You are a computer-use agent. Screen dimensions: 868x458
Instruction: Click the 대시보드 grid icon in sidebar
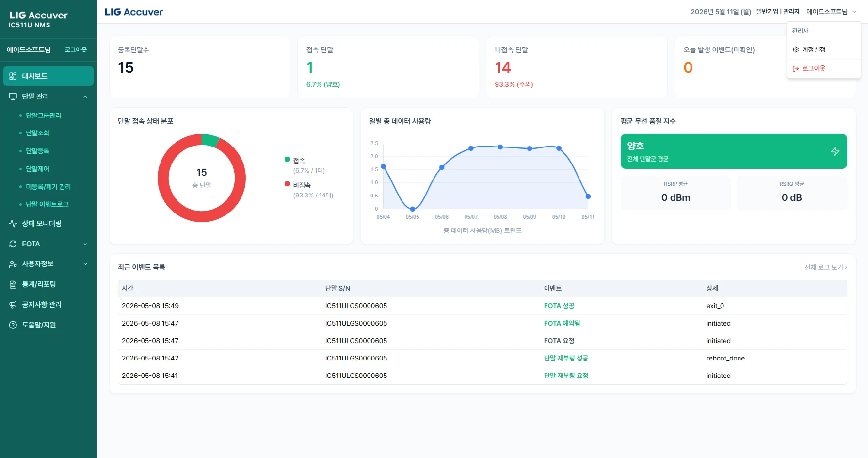[13, 76]
